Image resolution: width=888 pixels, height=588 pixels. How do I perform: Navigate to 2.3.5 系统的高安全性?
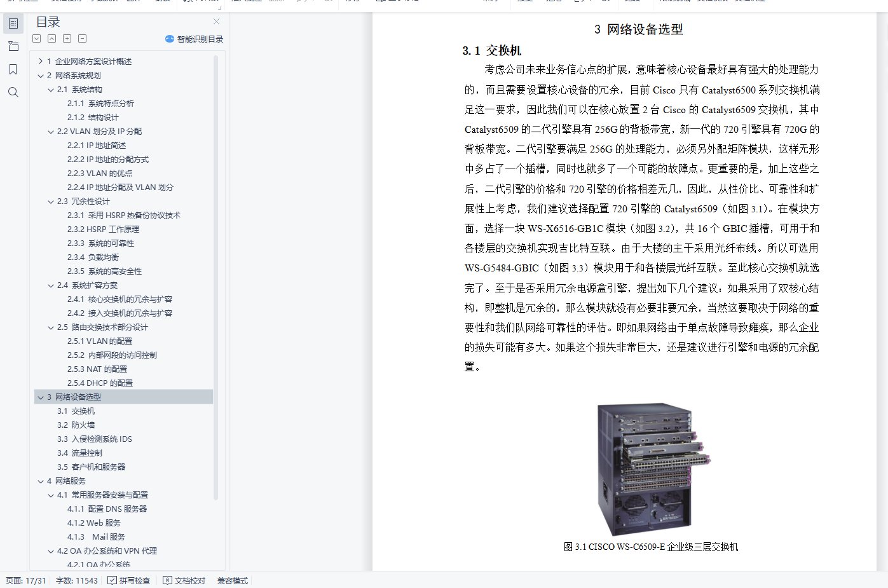click(x=104, y=271)
